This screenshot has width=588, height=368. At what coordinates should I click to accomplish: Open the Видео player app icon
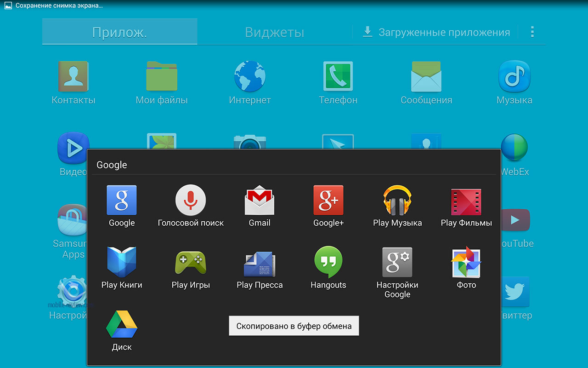pos(73,148)
